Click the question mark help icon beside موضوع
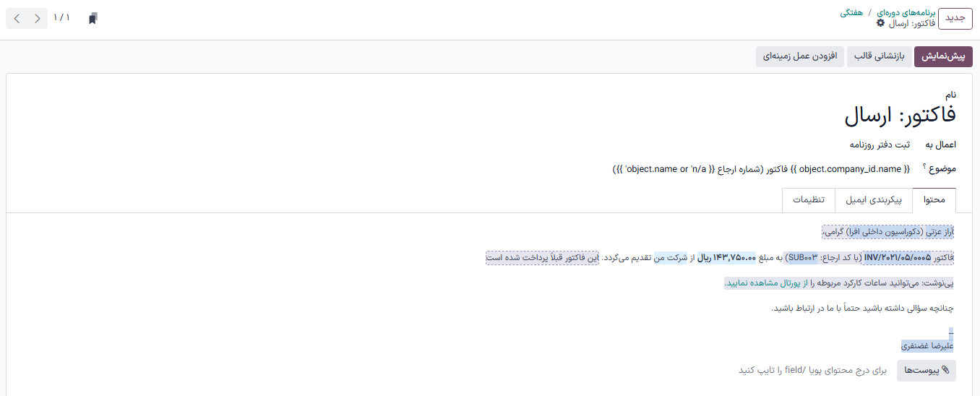 924,167
